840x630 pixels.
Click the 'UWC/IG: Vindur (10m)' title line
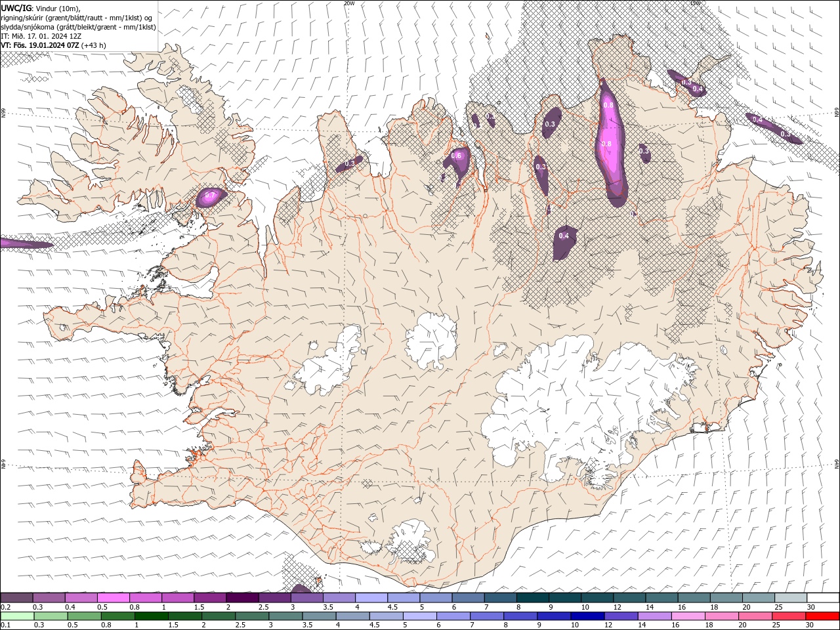[x=41, y=8]
